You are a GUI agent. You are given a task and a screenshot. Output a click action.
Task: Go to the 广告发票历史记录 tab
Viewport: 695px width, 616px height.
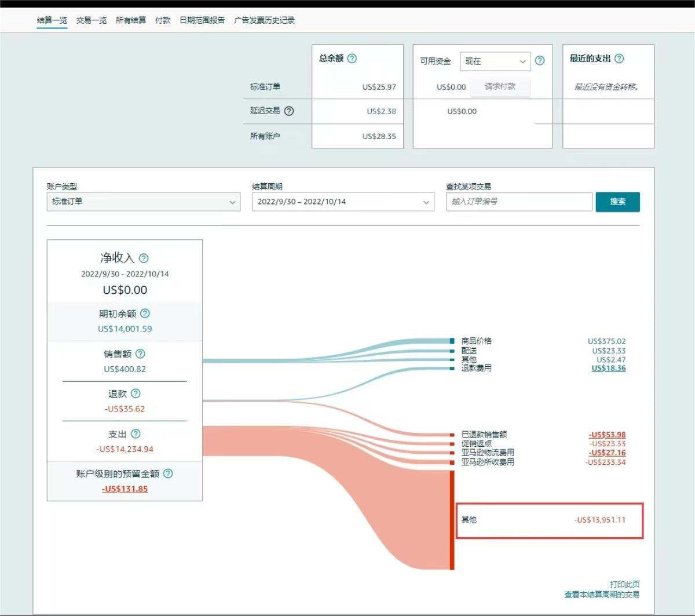[x=264, y=20]
